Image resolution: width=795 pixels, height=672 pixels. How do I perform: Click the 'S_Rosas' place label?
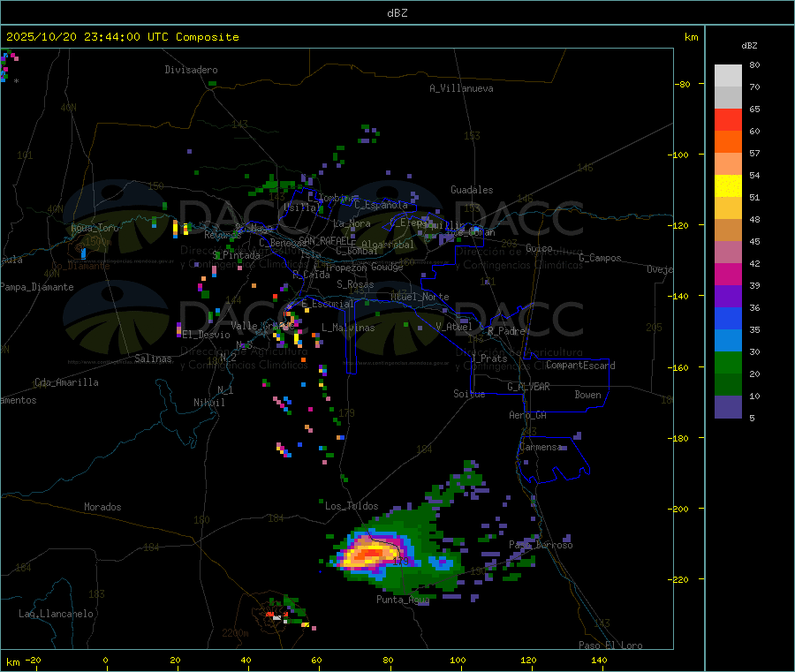pyautogui.click(x=355, y=284)
